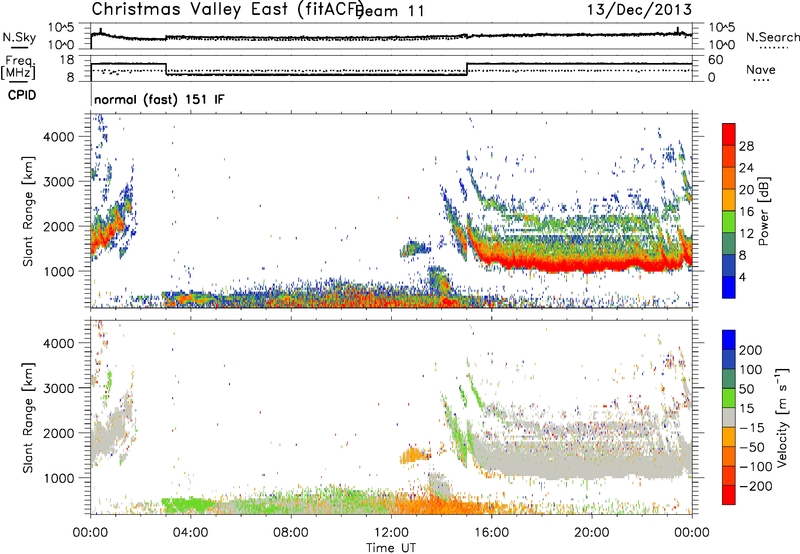Click the "CPID" label
Image resolution: width=800 pixels, height=554 pixels.
coord(22,95)
